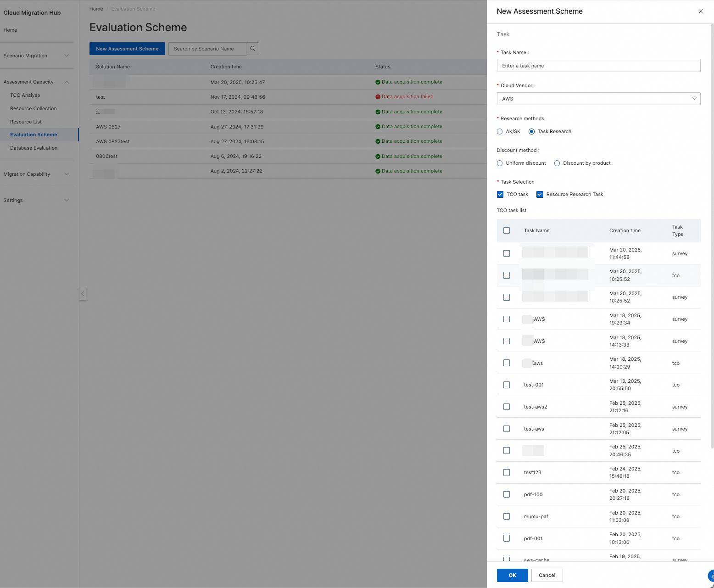The height and width of the screenshot is (588, 714).
Task: Click red failed status icon for test
Action: (378, 97)
